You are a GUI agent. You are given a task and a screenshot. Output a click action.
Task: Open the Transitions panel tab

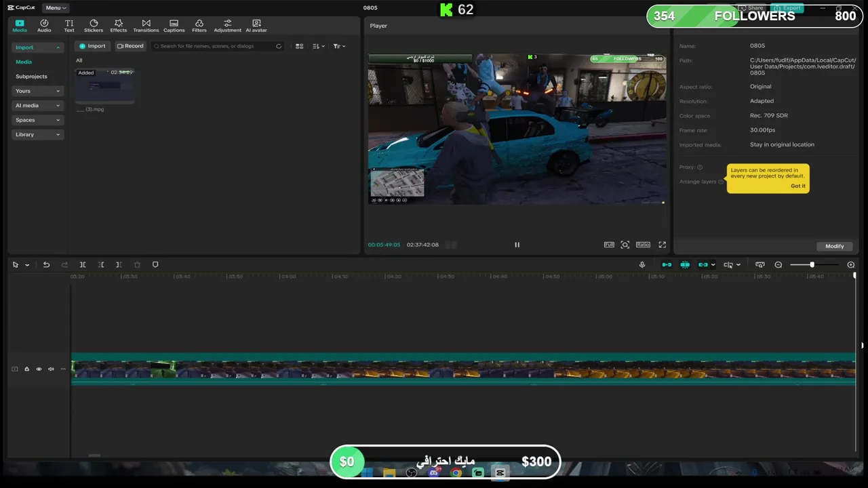tap(146, 26)
